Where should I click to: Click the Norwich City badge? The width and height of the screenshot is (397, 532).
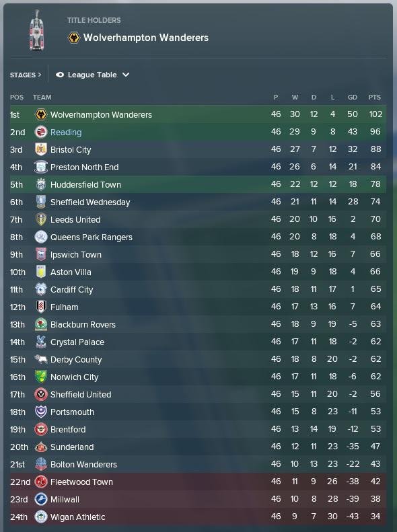click(x=41, y=377)
